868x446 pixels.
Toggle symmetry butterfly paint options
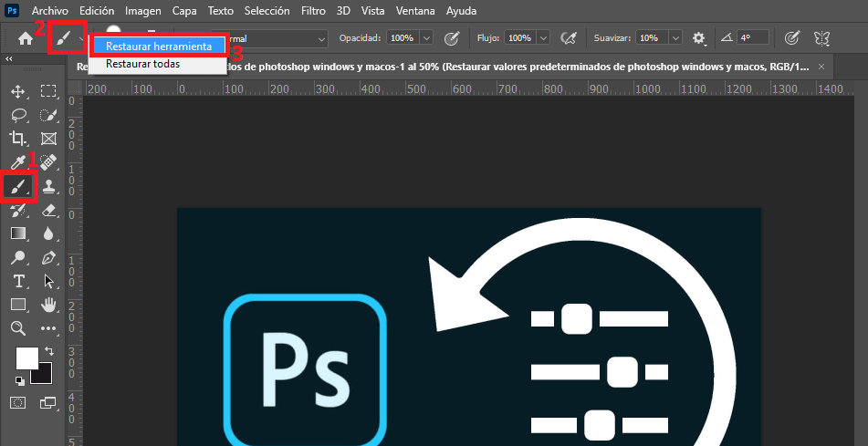821,38
